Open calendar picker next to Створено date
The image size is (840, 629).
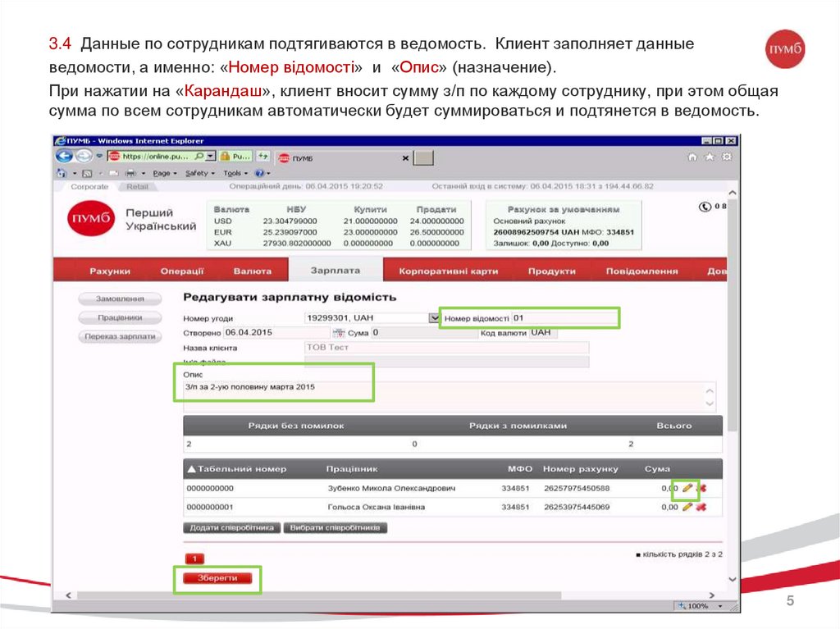pyautogui.click(x=338, y=333)
